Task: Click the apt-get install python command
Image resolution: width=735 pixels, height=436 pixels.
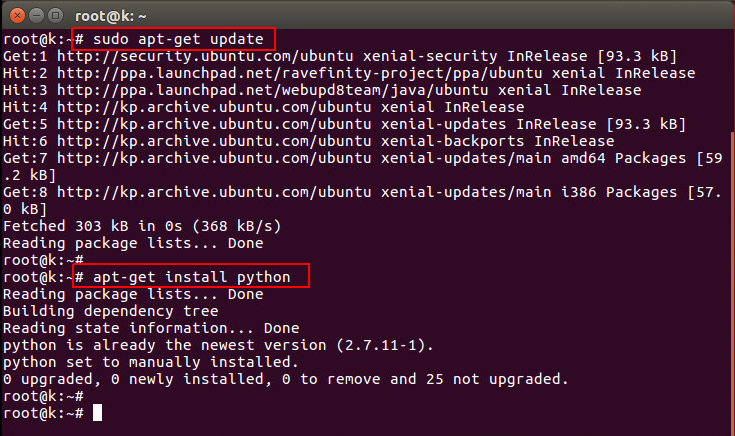Action: pos(191,277)
